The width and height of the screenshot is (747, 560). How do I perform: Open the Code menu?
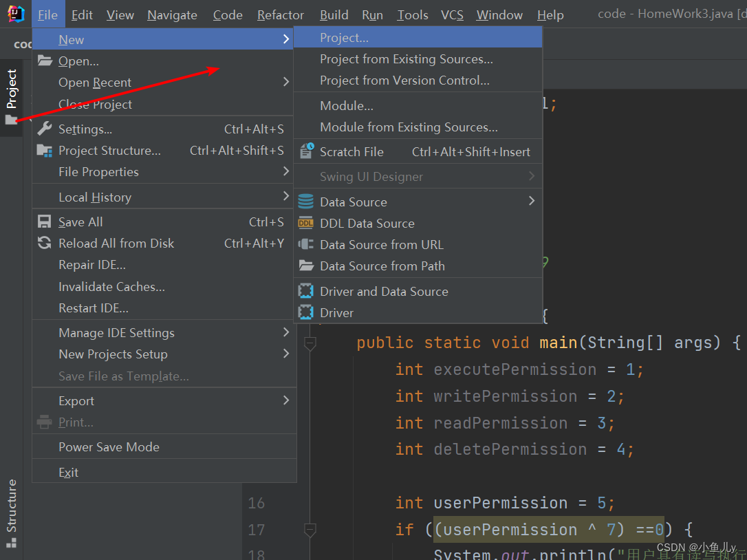point(228,14)
